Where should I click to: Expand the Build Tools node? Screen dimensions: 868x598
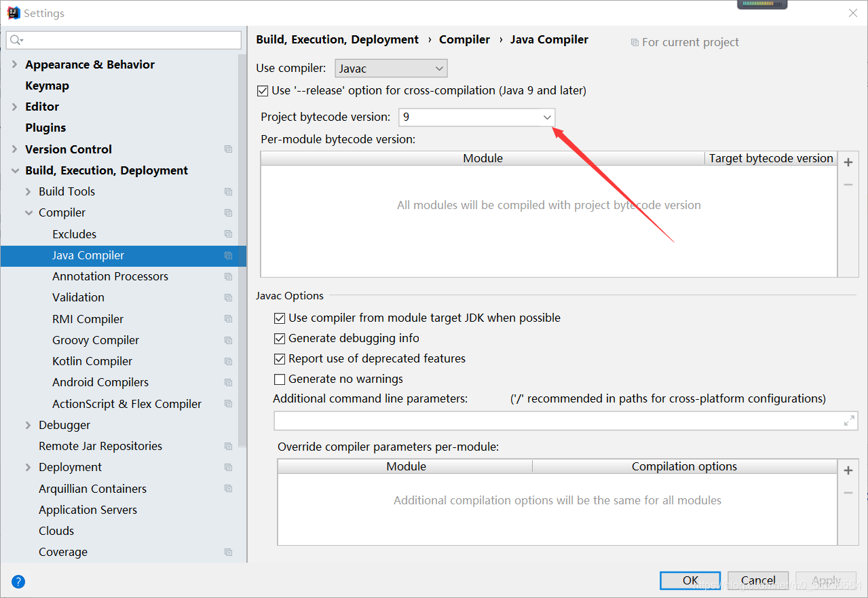coord(29,191)
